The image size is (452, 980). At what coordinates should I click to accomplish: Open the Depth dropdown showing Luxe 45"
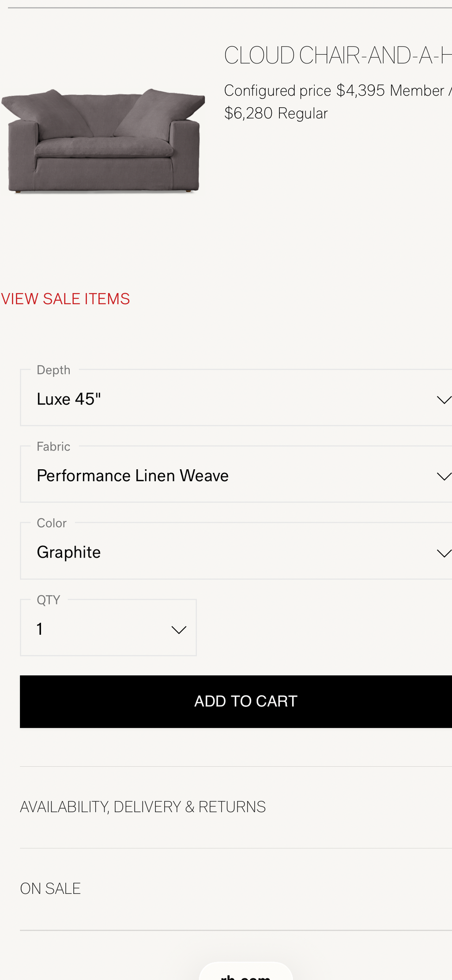point(236,398)
